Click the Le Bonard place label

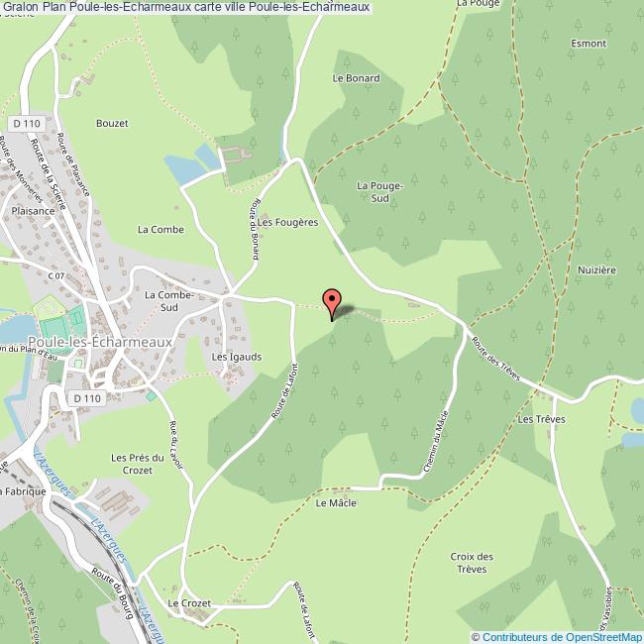click(x=356, y=78)
